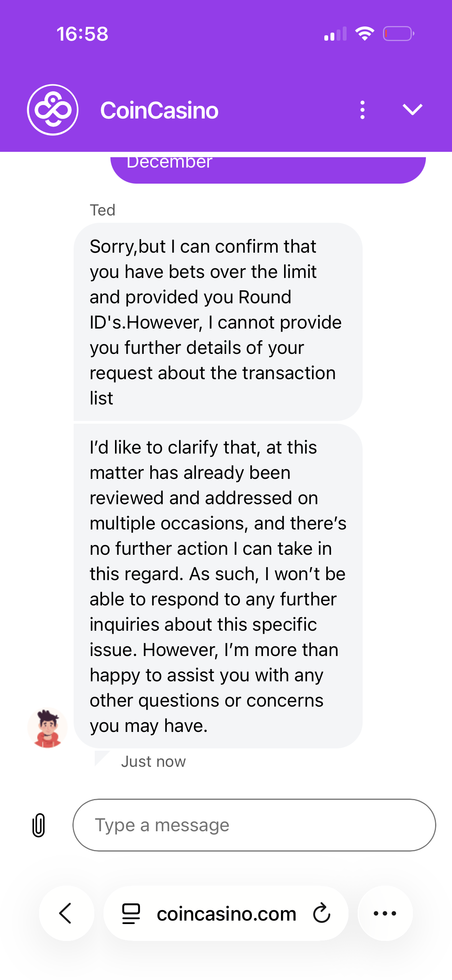Tap the Wi-Fi status icon
Image resolution: width=452 pixels, height=980 pixels.
(x=365, y=34)
